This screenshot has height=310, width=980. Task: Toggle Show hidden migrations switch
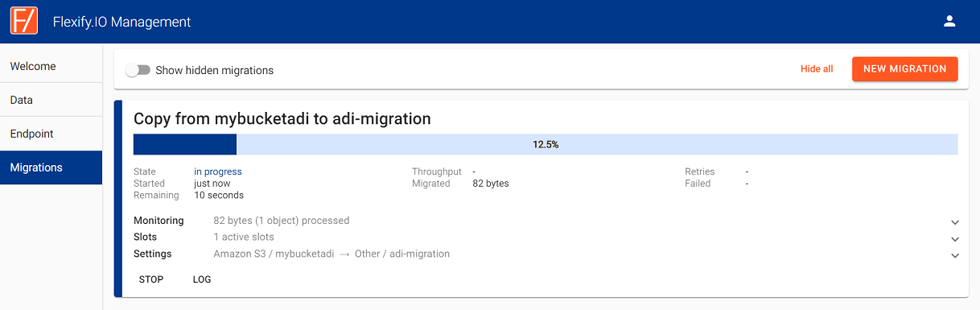[x=138, y=70]
